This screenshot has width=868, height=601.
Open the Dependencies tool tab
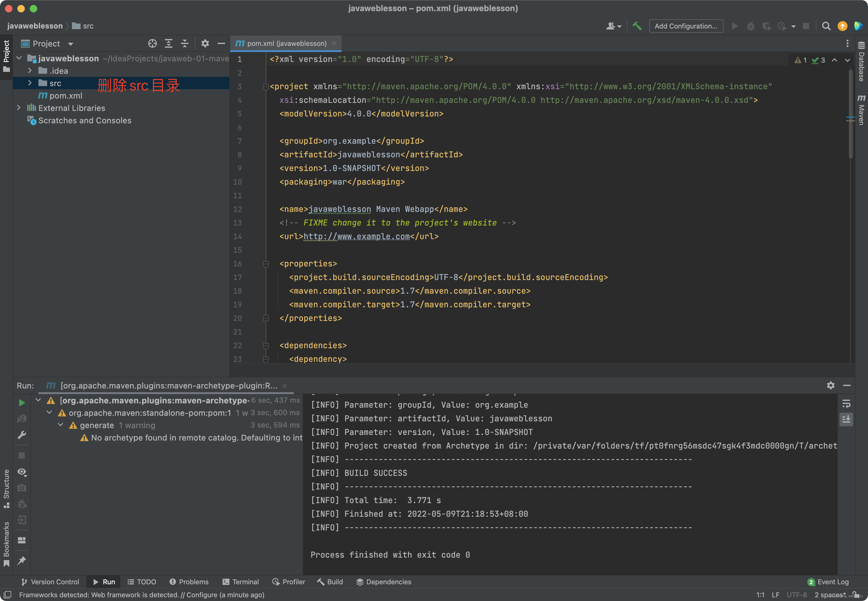tap(383, 582)
